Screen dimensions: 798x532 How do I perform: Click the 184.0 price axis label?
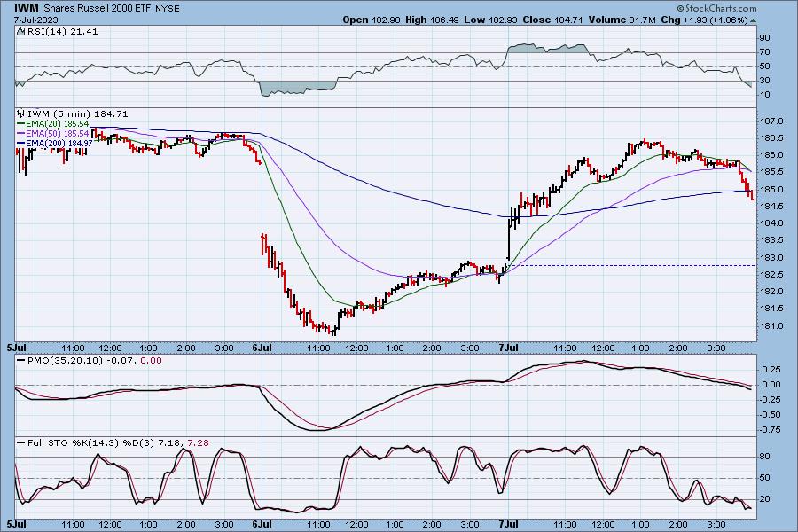[x=773, y=223]
